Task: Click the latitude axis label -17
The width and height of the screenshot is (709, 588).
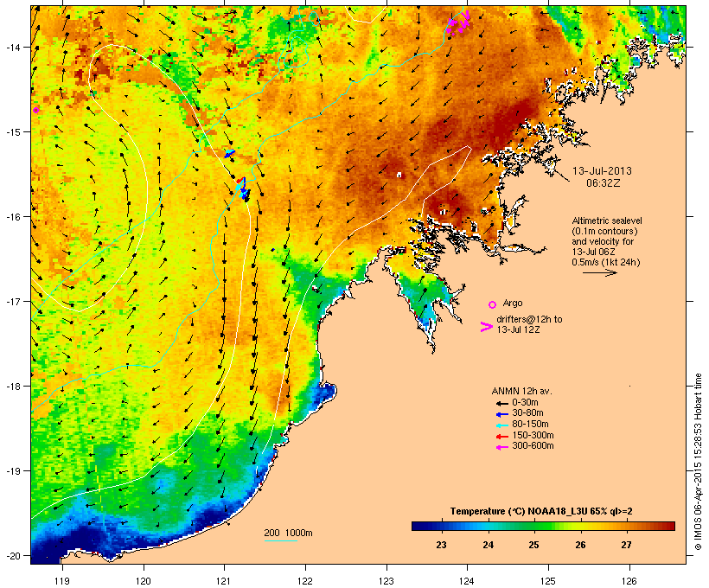Action: tap(12, 302)
